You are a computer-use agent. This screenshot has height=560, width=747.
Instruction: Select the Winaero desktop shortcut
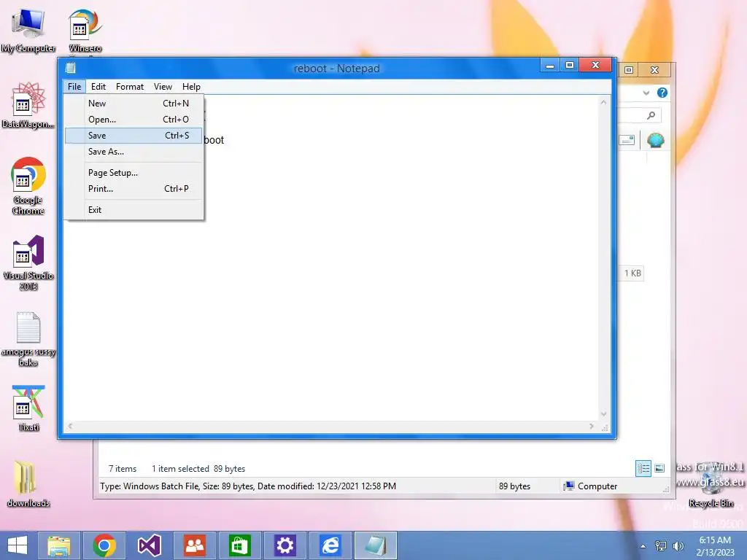(x=85, y=31)
